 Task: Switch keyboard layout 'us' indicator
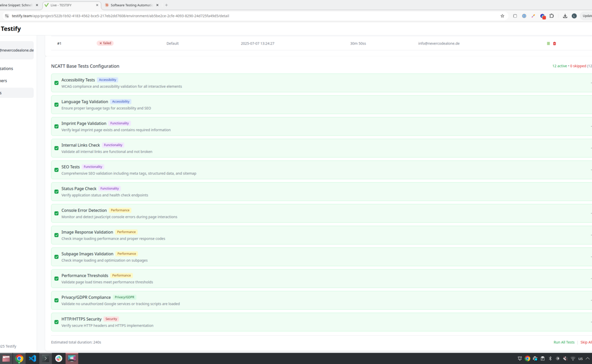point(581,359)
